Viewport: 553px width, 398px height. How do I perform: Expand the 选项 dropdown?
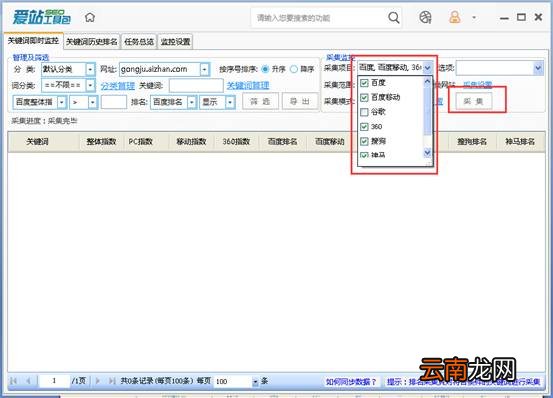tap(538, 68)
